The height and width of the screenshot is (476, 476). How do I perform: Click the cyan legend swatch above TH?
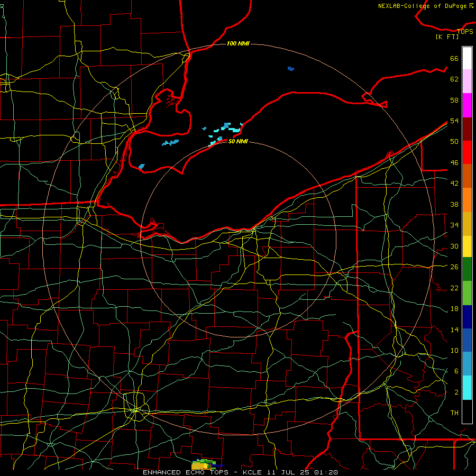tap(467, 388)
